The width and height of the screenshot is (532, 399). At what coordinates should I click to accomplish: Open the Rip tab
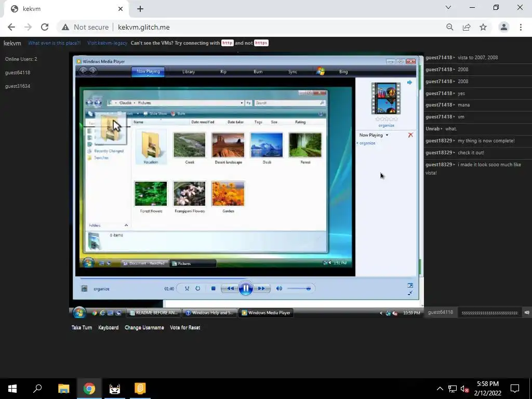[x=223, y=72]
